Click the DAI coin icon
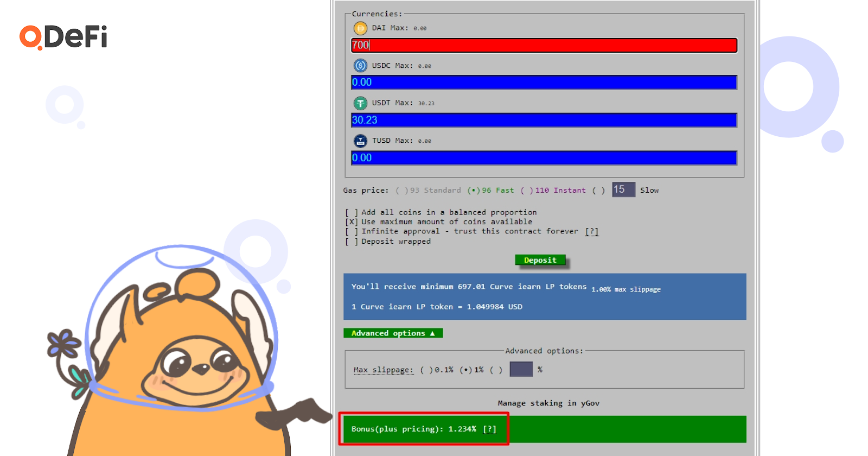This screenshot has width=868, height=456. pos(360,28)
